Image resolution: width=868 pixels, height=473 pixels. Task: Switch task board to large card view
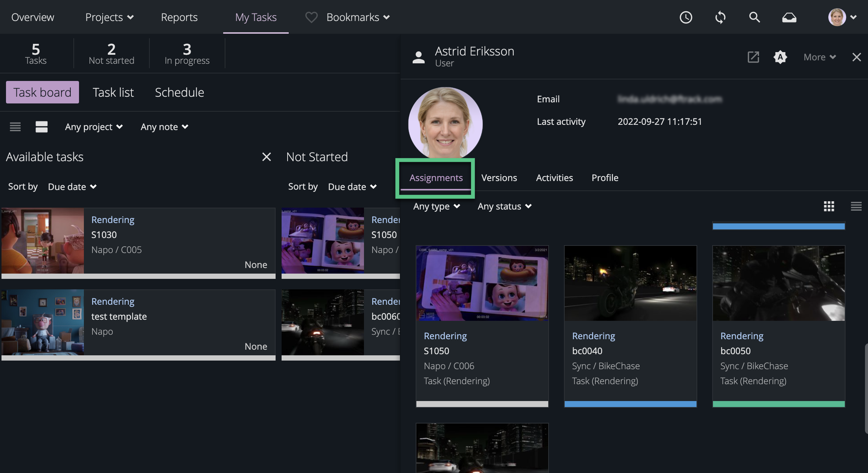click(42, 127)
